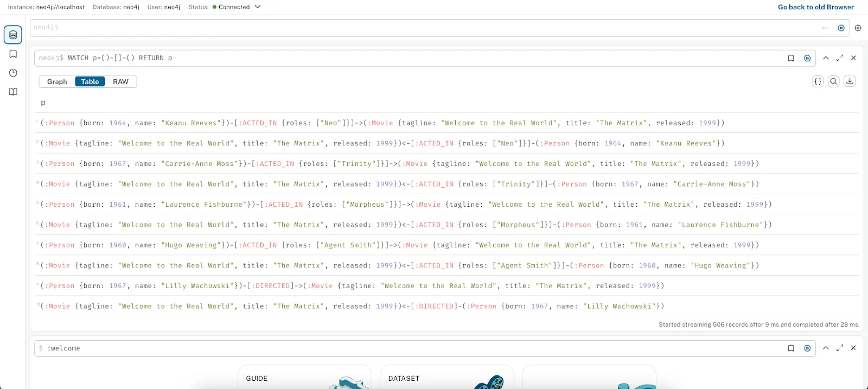Save MATCH query as a favorite
Screen dimensions: 868x389
point(791,59)
